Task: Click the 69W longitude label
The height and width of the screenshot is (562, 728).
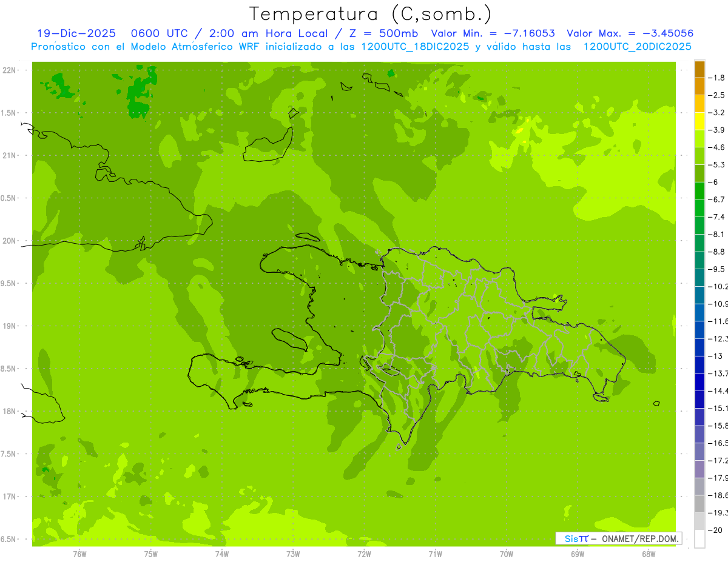Action: click(578, 554)
